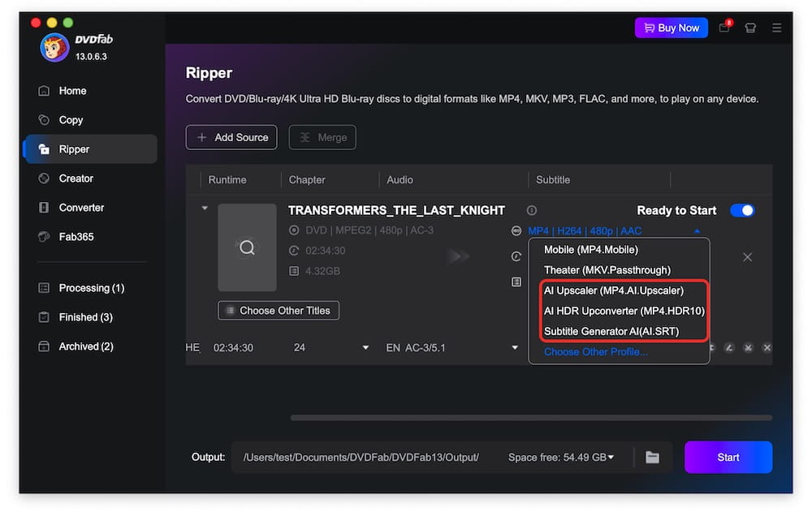The width and height of the screenshot is (812, 520).
Task: Open Choose Other Profile... link
Action: coord(595,352)
